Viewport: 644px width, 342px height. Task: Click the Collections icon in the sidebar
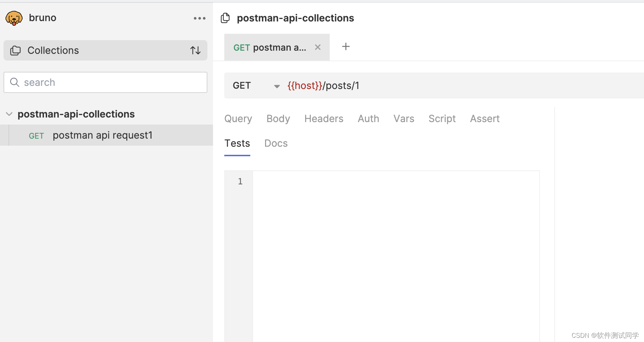[15, 51]
